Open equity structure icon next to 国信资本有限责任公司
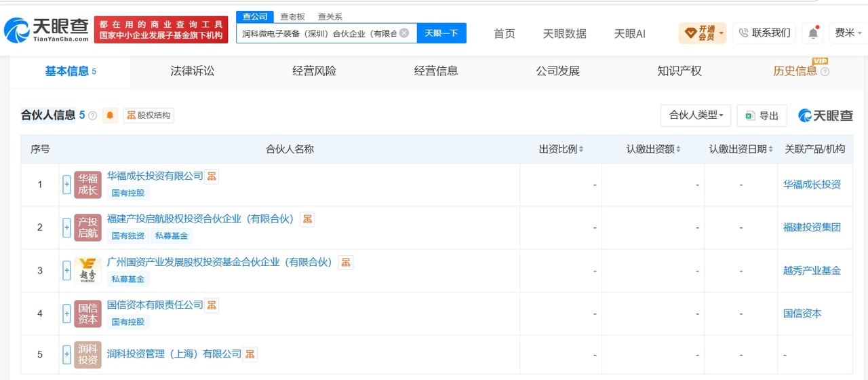 click(212, 305)
